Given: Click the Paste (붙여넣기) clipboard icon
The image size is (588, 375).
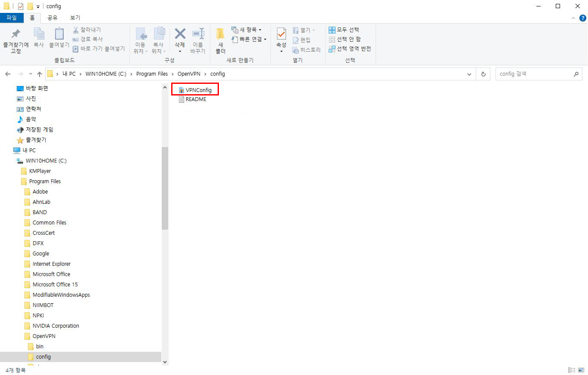Looking at the screenshot, I should [x=59, y=34].
